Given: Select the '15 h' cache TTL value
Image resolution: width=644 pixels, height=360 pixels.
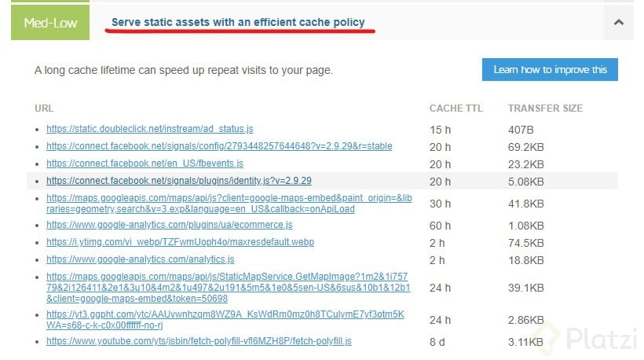Looking at the screenshot, I should click(441, 130).
